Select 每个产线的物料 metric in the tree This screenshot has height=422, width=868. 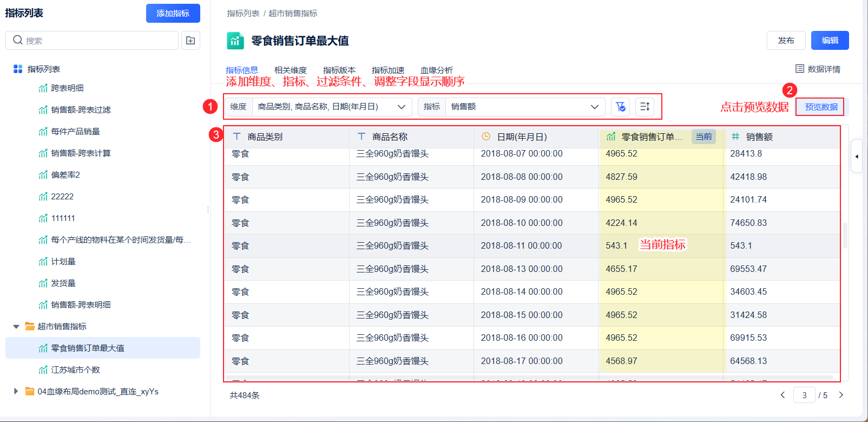(121, 240)
